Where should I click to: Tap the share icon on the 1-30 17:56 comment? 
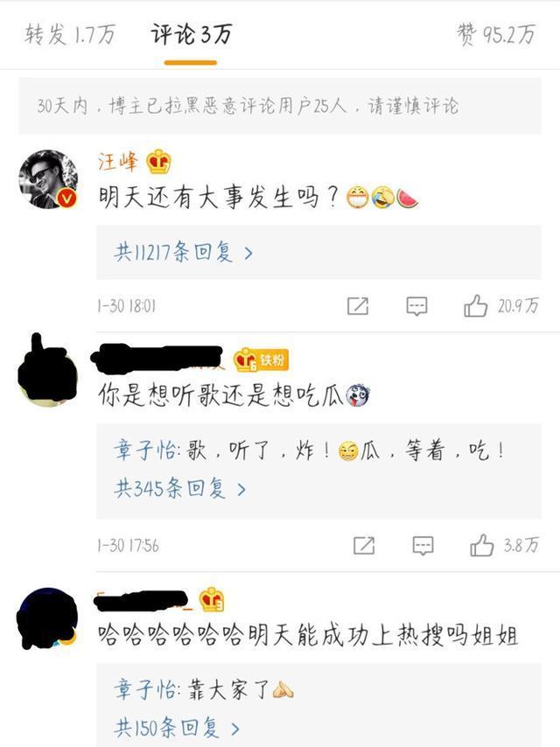point(364,545)
